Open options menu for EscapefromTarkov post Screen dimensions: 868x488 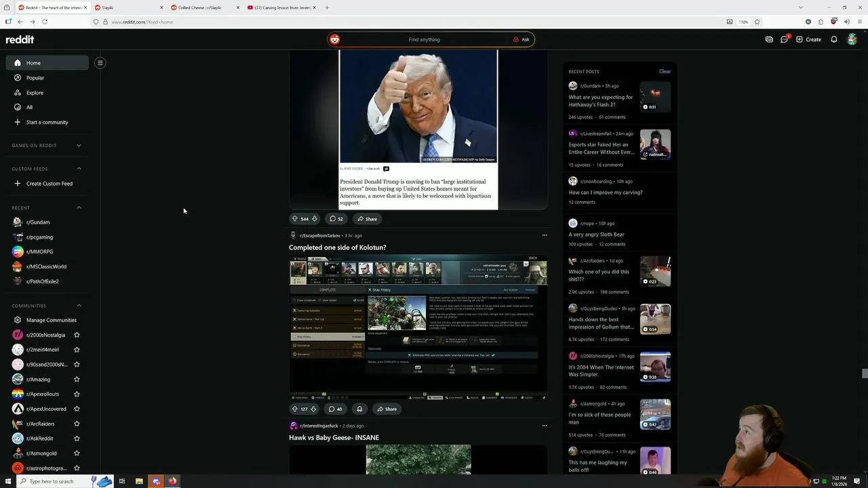tap(544, 235)
